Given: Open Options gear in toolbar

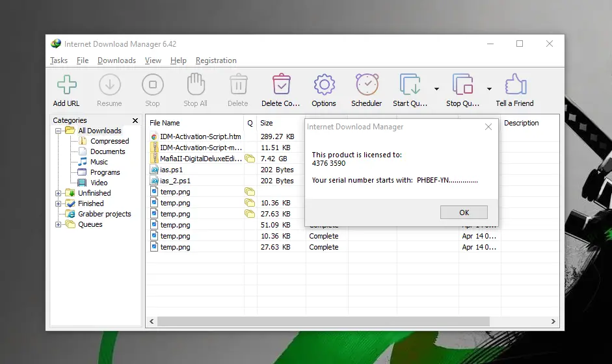Looking at the screenshot, I should (324, 84).
